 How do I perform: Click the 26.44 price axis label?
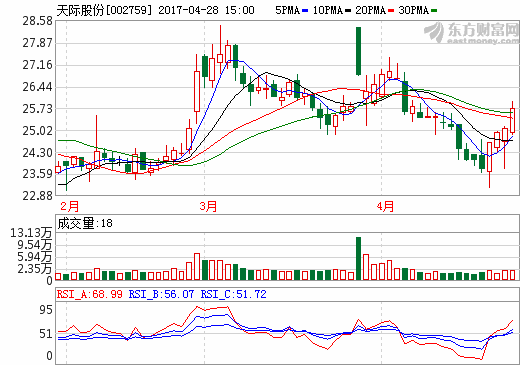coord(38,87)
